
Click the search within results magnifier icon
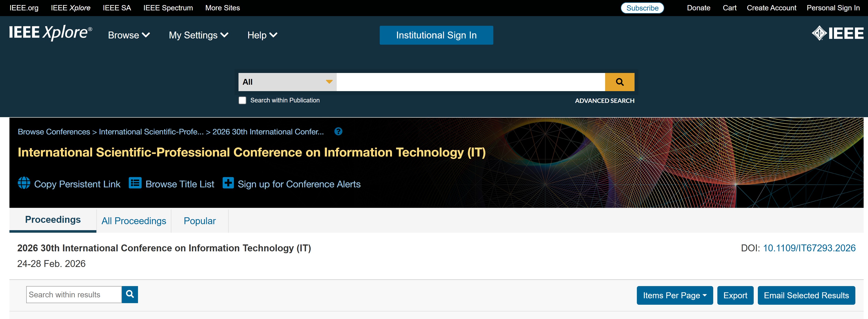click(x=130, y=294)
